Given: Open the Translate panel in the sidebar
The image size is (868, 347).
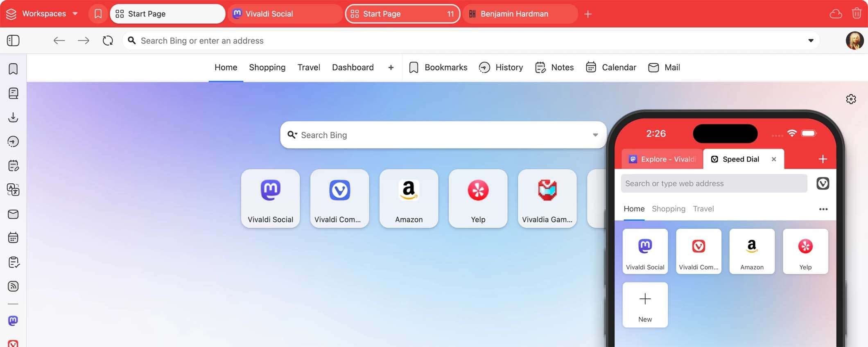Looking at the screenshot, I should [x=13, y=190].
